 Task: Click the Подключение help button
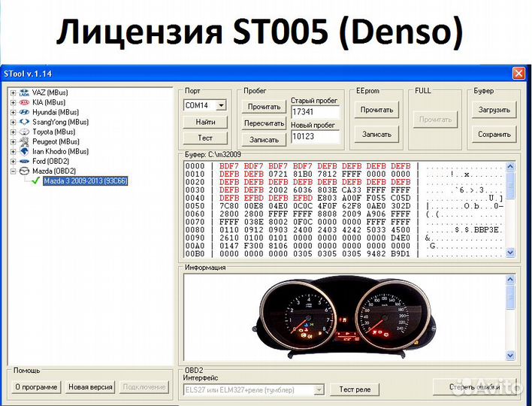click(x=144, y=387)
